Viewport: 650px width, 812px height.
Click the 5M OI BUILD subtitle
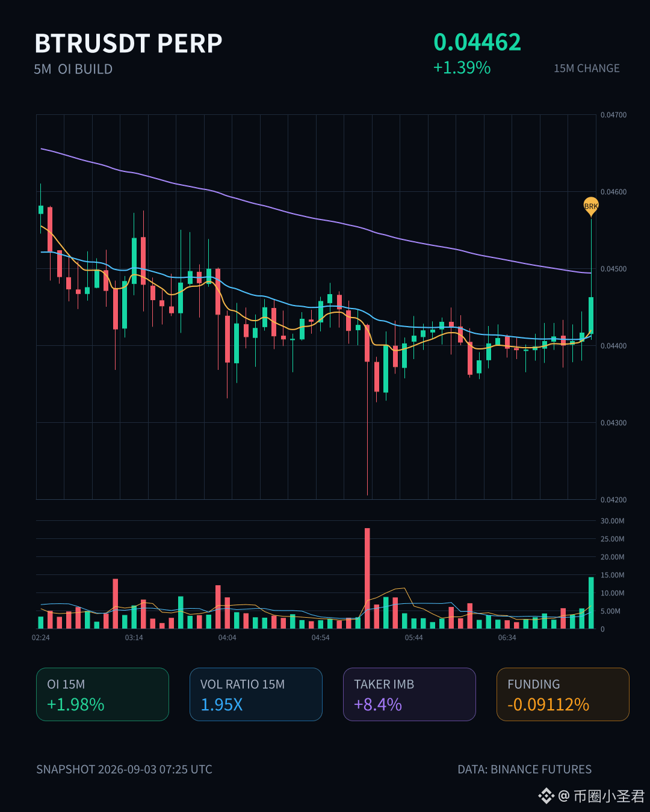pos(73,69)
